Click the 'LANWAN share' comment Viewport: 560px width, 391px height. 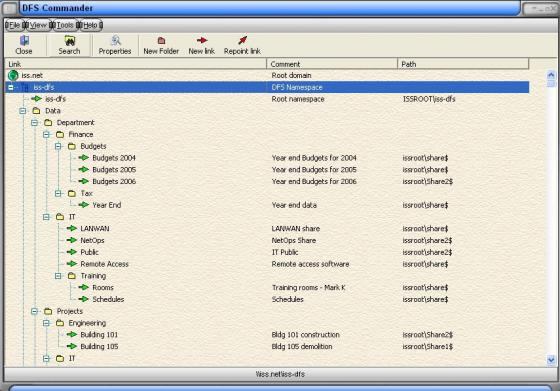296,229
